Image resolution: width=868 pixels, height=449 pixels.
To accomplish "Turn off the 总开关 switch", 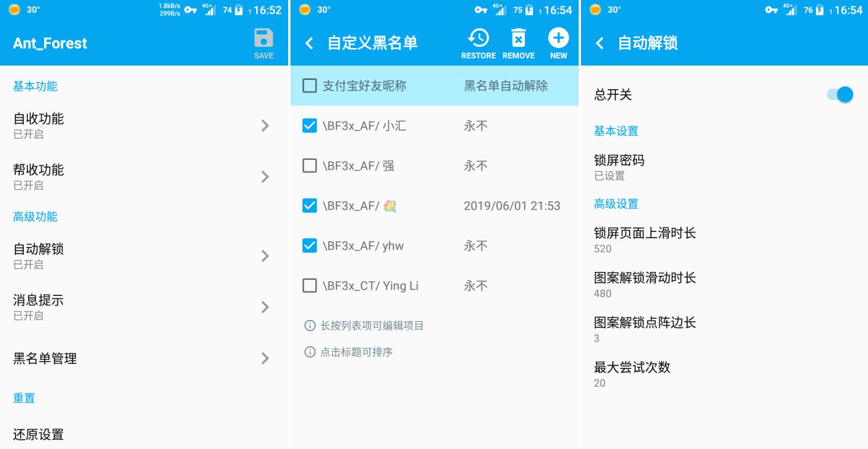I will click(x=840, y=95).
